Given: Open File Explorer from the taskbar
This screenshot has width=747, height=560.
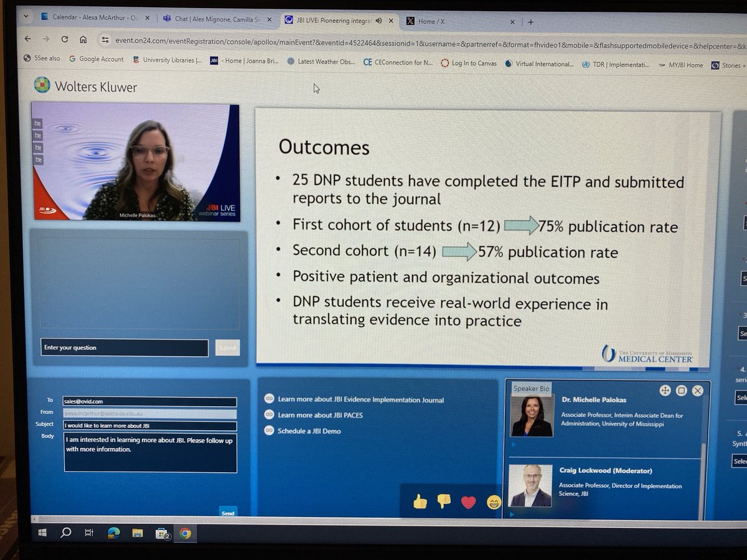Looking at the screenshot, I should [x=137, y=533].
